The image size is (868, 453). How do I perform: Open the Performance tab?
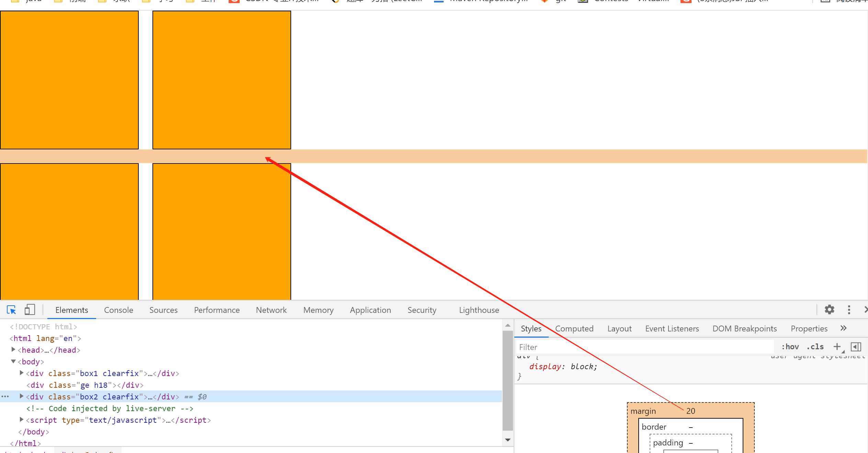217,310
